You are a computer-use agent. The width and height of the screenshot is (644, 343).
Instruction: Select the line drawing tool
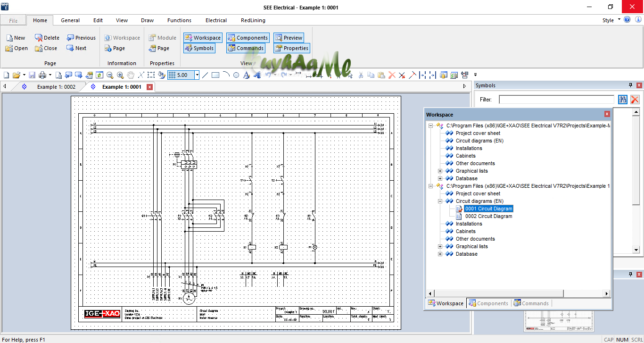[x=205, y=75]
